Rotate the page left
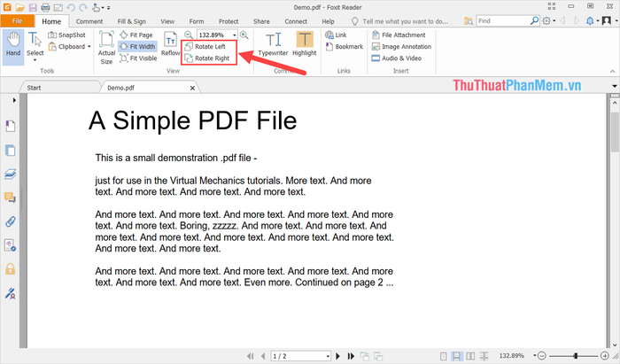 [x=205, y=47]
